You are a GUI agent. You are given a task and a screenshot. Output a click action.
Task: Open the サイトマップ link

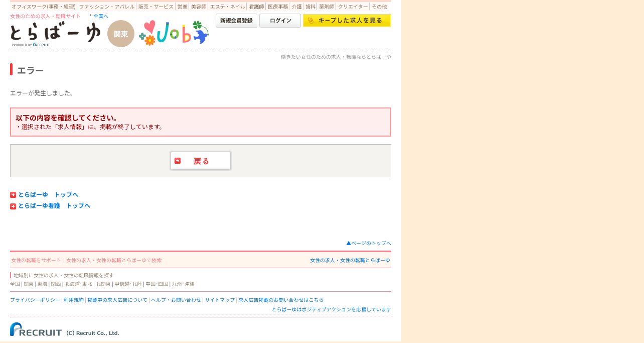220,300
